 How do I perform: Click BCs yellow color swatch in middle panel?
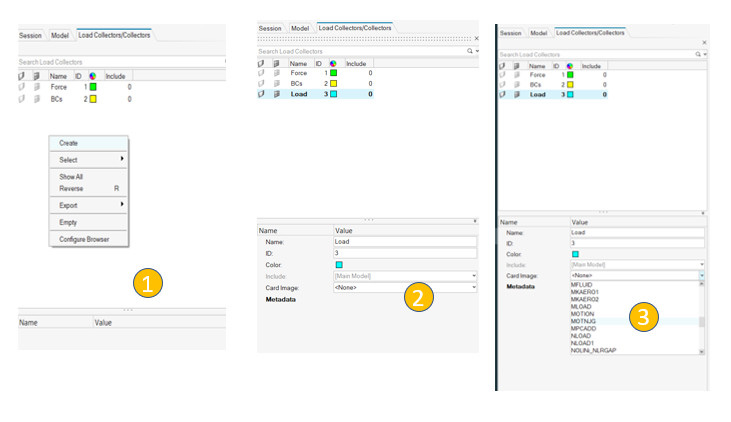[333, 83]
